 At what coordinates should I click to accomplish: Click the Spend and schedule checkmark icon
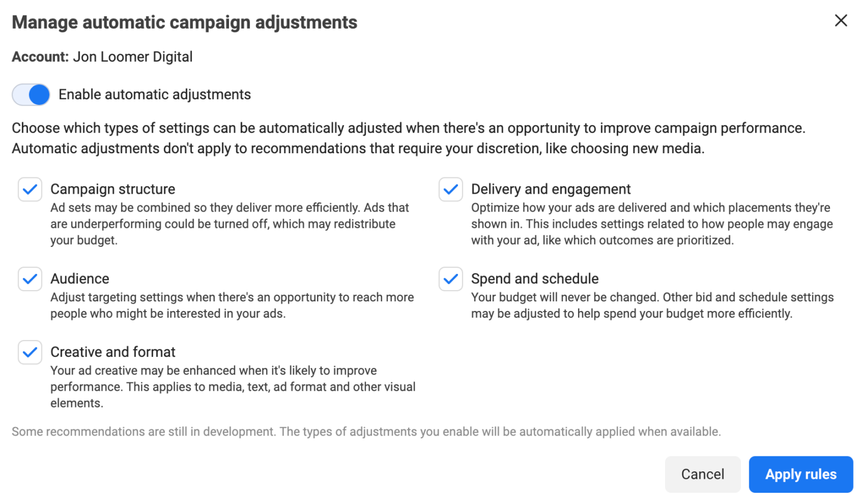(451, 279)
